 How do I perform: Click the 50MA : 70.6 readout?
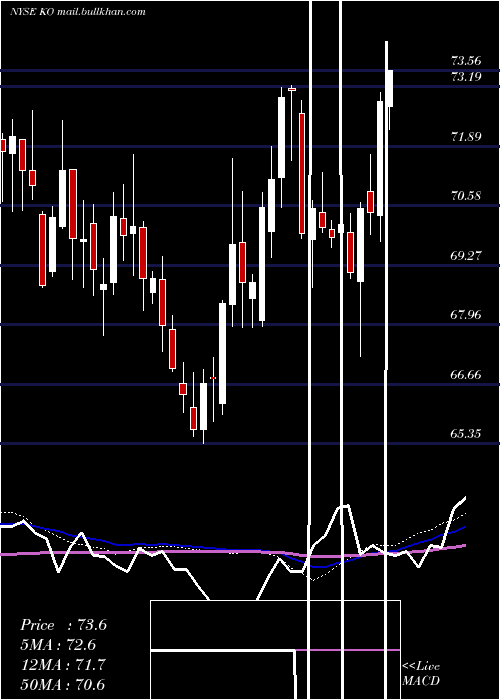pyautogui.click(x=63, y=684)
